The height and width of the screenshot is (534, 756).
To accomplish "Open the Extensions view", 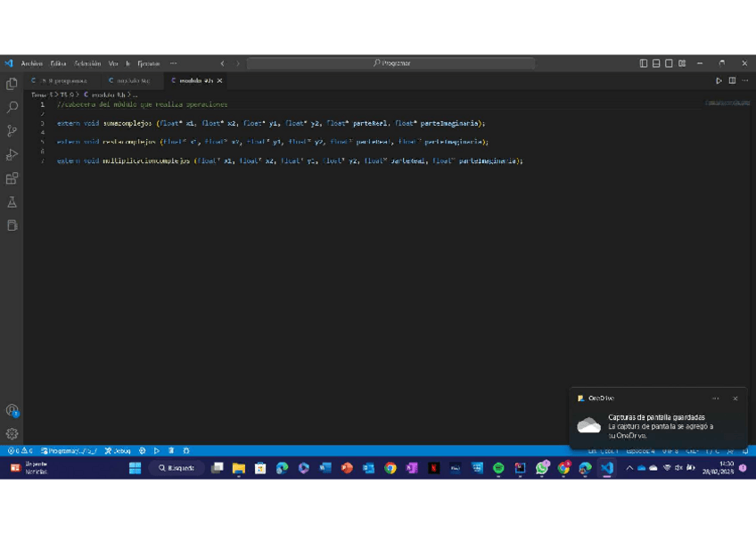I will [12, 178].
